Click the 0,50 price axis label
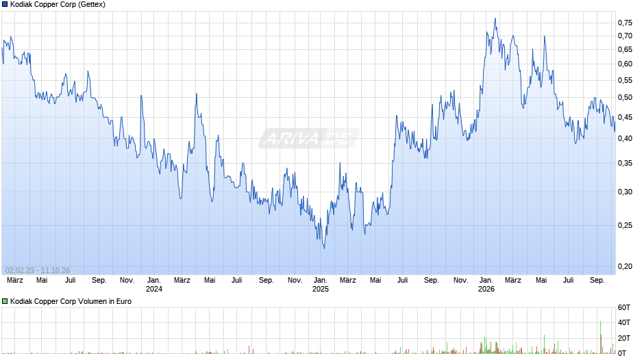This screenshot has height=360, width=644. [x=625, y=98]
